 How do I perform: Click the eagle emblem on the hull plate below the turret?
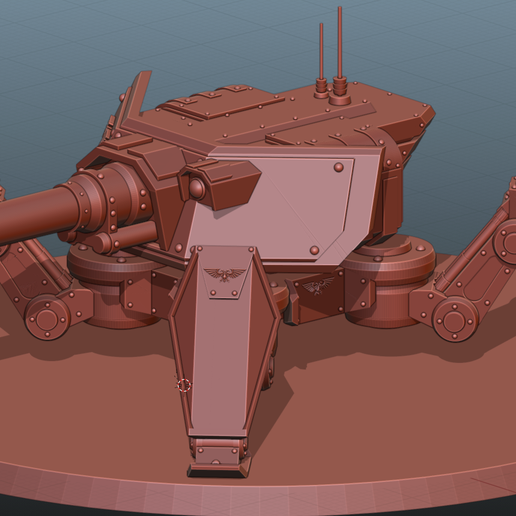[317, 285]
